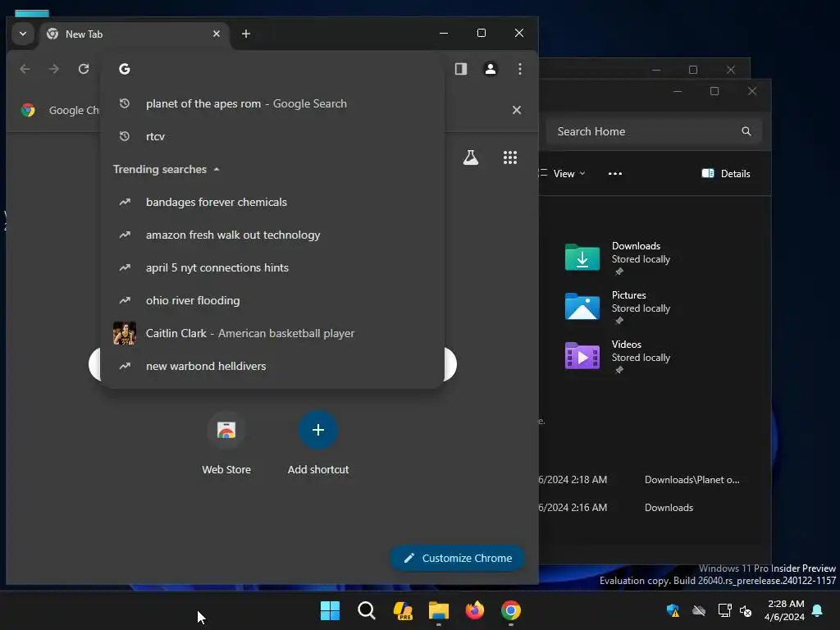Open the Search Labs flask icon
The image size is (840, 630).
[x=470, y=157]
